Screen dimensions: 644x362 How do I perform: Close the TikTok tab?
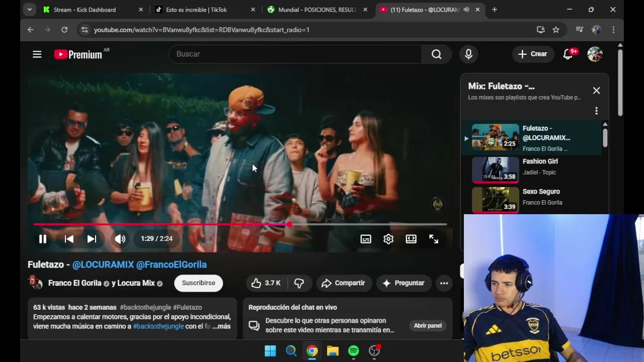[253, 10]
